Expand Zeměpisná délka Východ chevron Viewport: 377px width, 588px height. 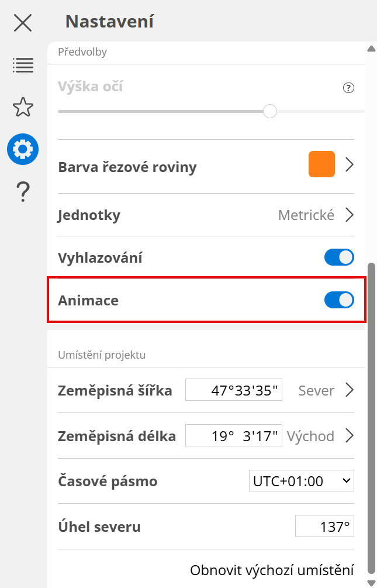point(350,436)
